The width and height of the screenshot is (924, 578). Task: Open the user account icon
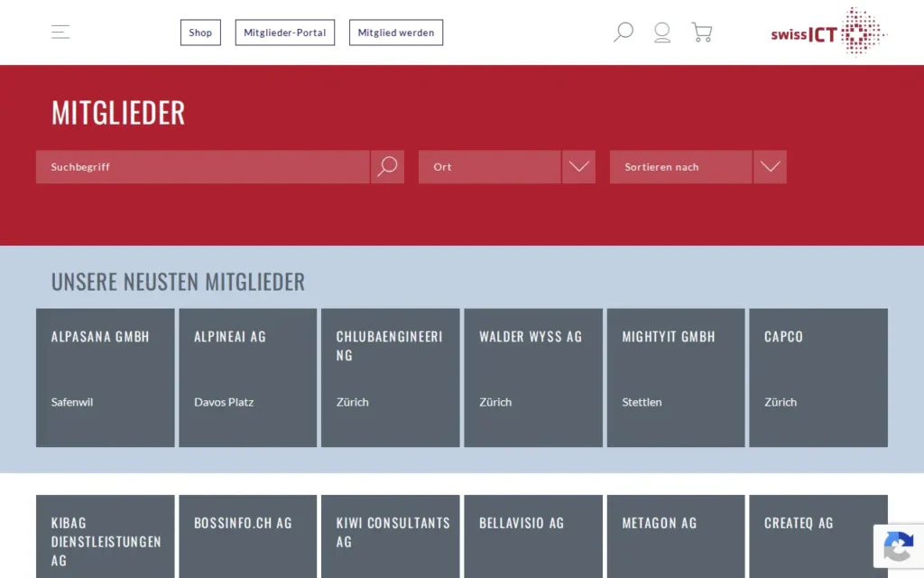662,32
